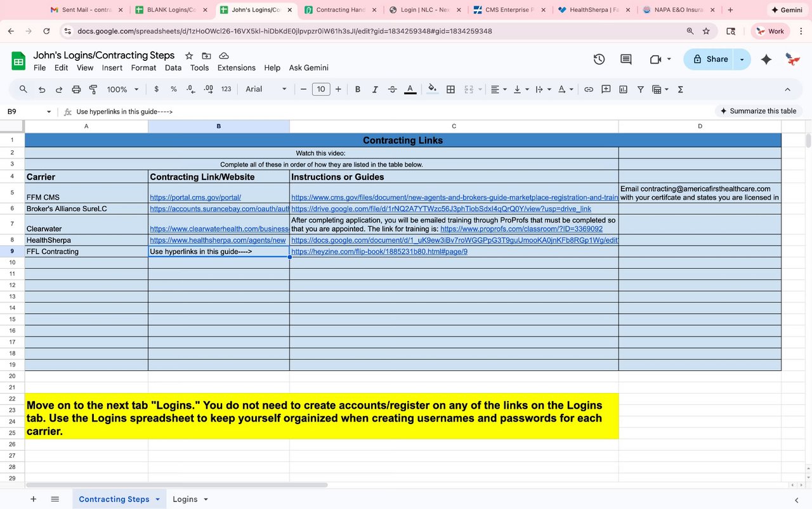The width and height of the screenshot is (812, 509).
Task: Click the Share button
Action: (710, 59)
